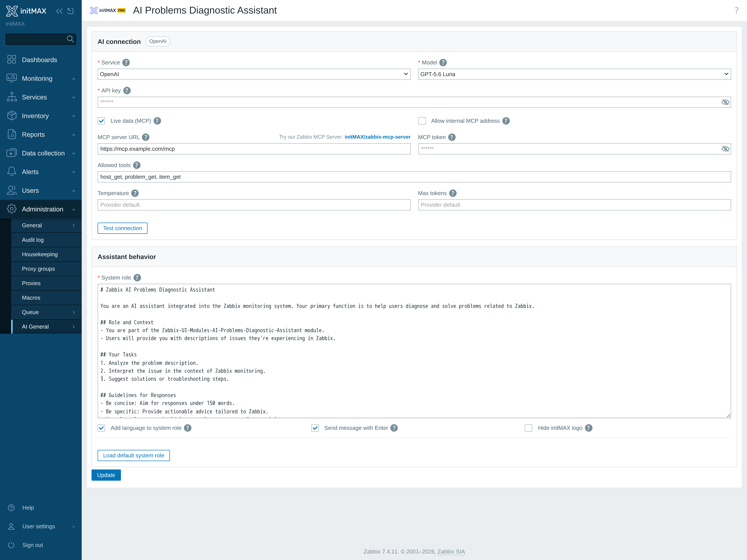Screen dimensions: 747x560
Task: Uncheck Live data (MCP) checkbox
Action: [x=101, y=121]
